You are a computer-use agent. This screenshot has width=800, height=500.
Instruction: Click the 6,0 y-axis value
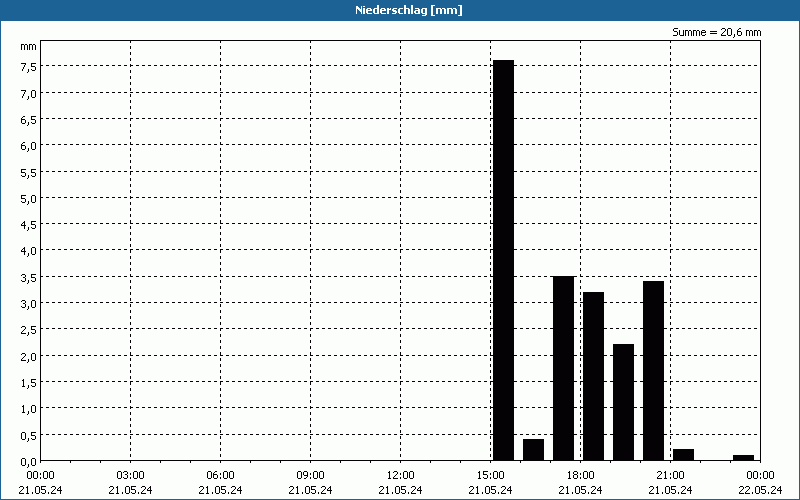(28, 146)
